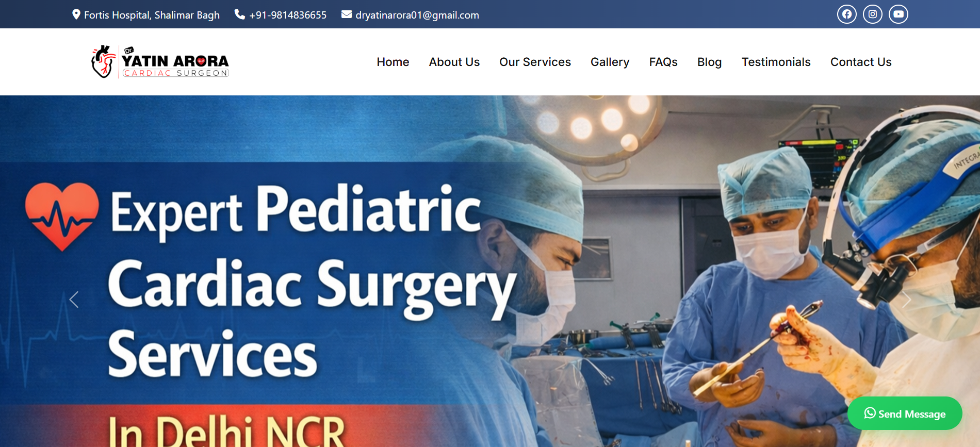This screenshot has height=447, width=980.
Task: Go to next slide arrow
Action: click(906, 300)
